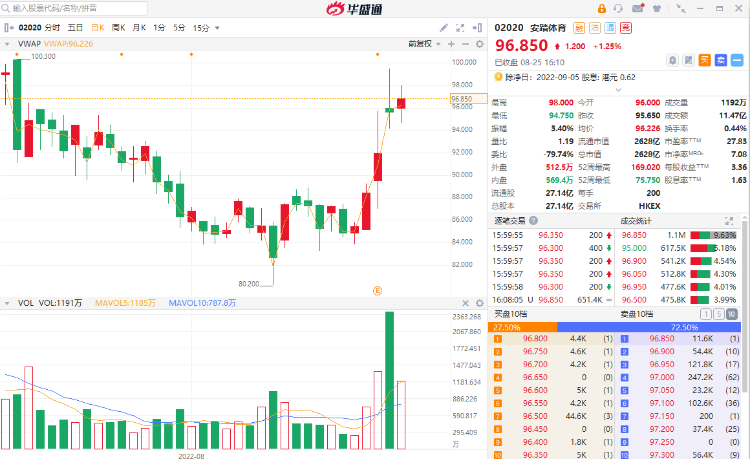Screen dimensions: 750x459
Task: Click the orange lock icon in title bar
Action: (x=602, y=9)
